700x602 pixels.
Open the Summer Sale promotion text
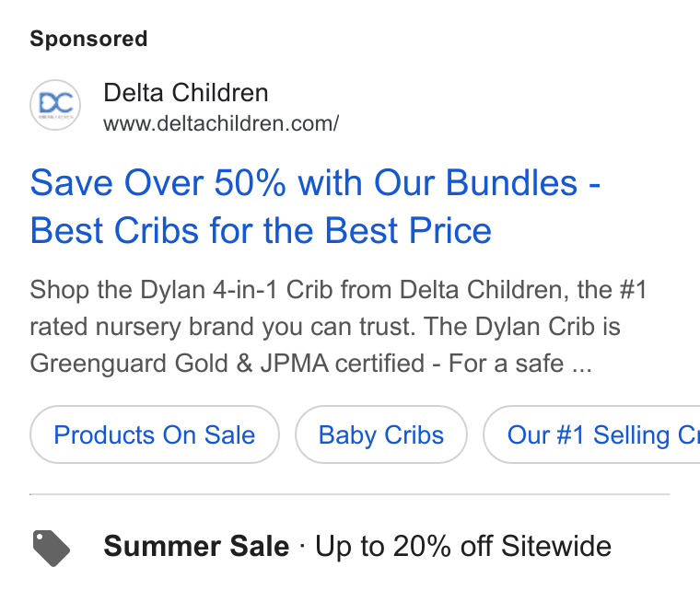click(357, 546)
